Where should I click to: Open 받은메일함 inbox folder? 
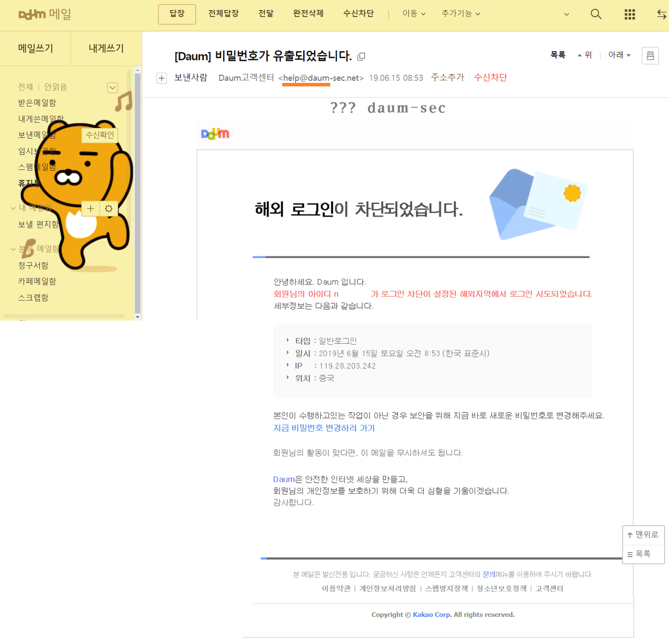37,103
